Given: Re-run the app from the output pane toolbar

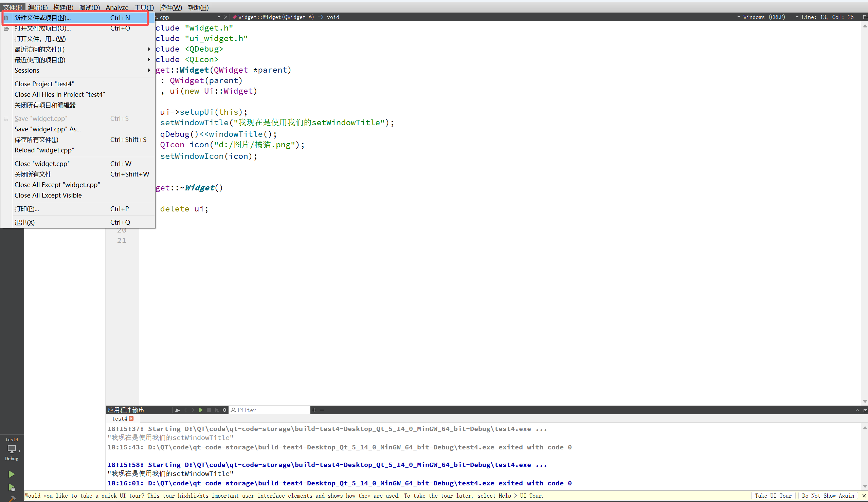Looking at the screenshot, I should [x=201, y=410].
